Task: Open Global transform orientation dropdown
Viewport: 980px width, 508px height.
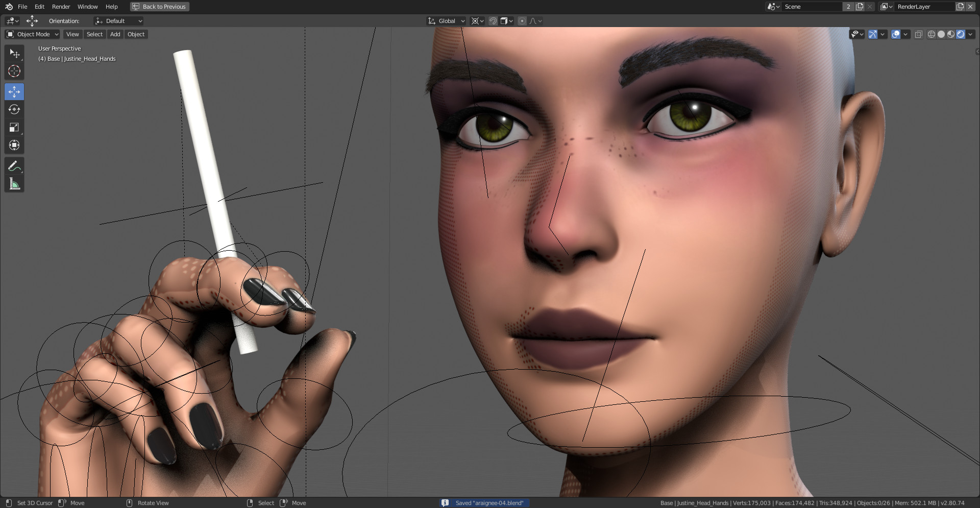Action: tap(447, 21)
